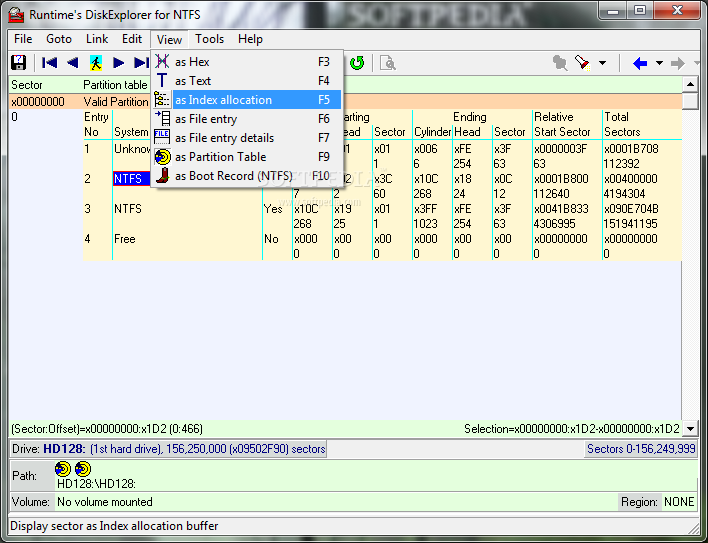Open the Link menu
708x543 pixels.
click(97, 39)
